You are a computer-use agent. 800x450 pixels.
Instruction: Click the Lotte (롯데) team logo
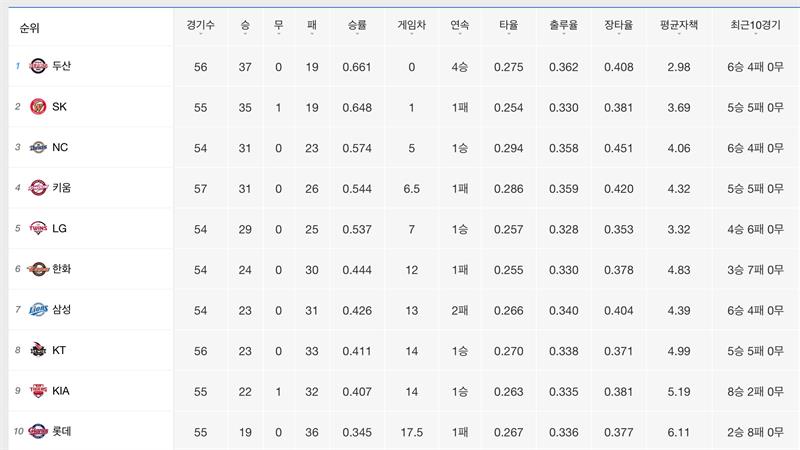[38, 431]
